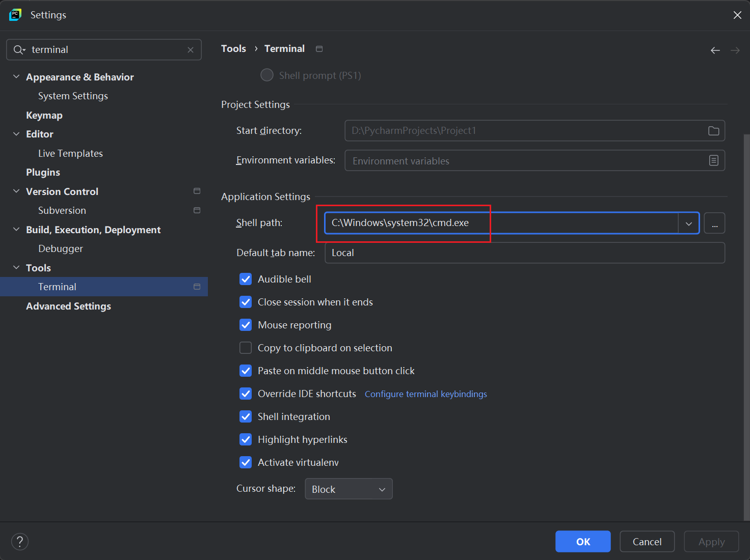Select Live Templates in the tree

click(70, 153)
